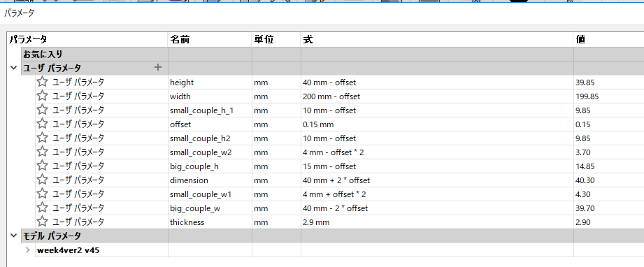Screen dimensions: 644x267
Task: Select the お気に入り favorites row
Action: [94, 55]
